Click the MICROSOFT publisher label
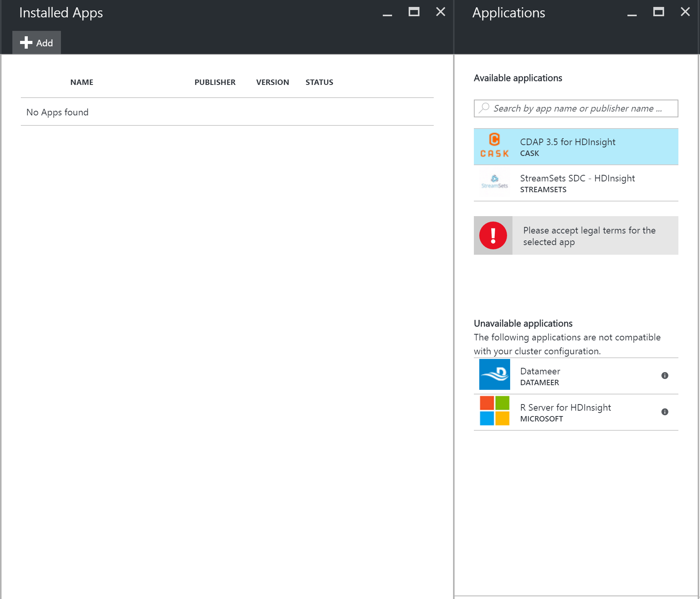Screen dimensions: 700x599 (541, 419)
